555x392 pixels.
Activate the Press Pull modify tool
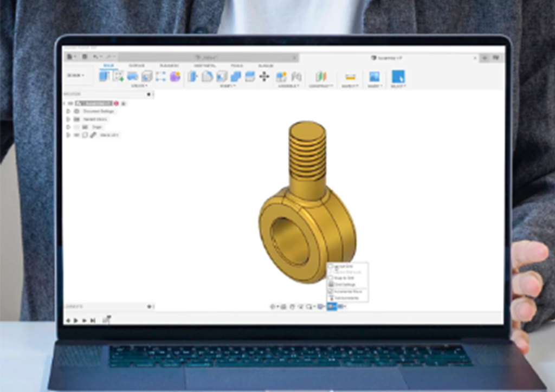pos(191,76)
